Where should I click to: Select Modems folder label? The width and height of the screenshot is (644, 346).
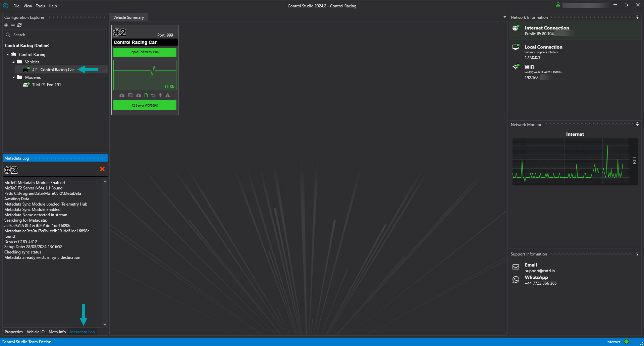33,77
